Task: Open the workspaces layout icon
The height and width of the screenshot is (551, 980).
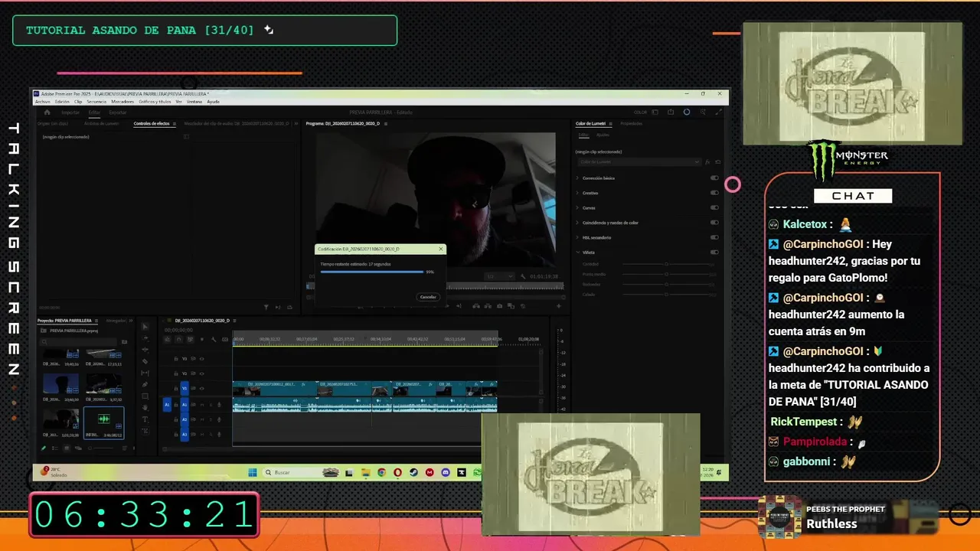Action: tap(657, 112)
